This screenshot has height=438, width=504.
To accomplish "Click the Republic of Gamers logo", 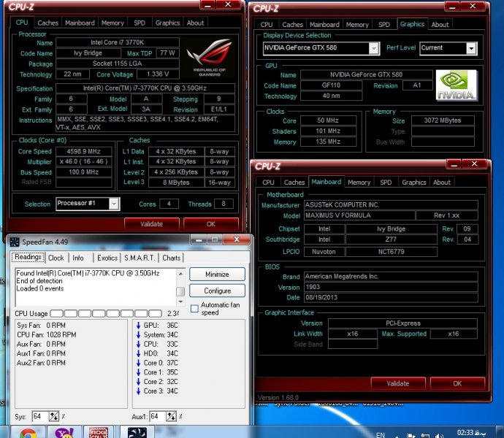I will pos(210,57).
